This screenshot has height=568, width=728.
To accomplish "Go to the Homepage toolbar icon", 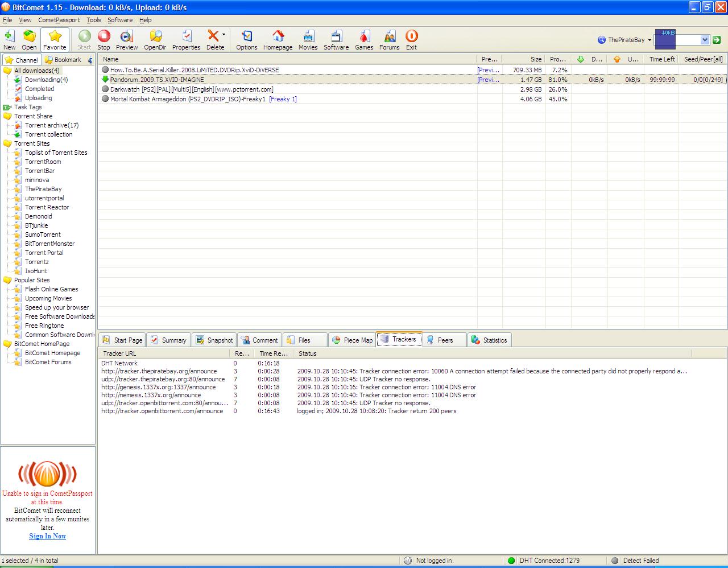I will tap(278, 40).
